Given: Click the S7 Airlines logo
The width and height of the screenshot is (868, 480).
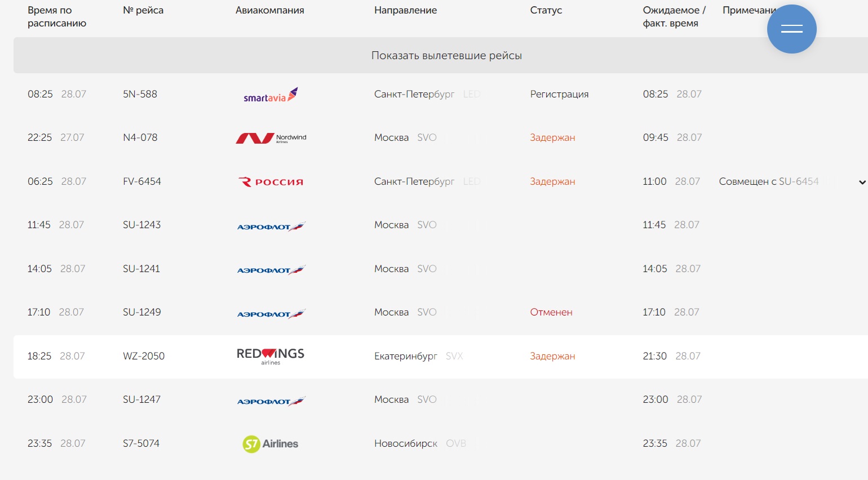Looking at the screenshot, I should pos(271,444).
